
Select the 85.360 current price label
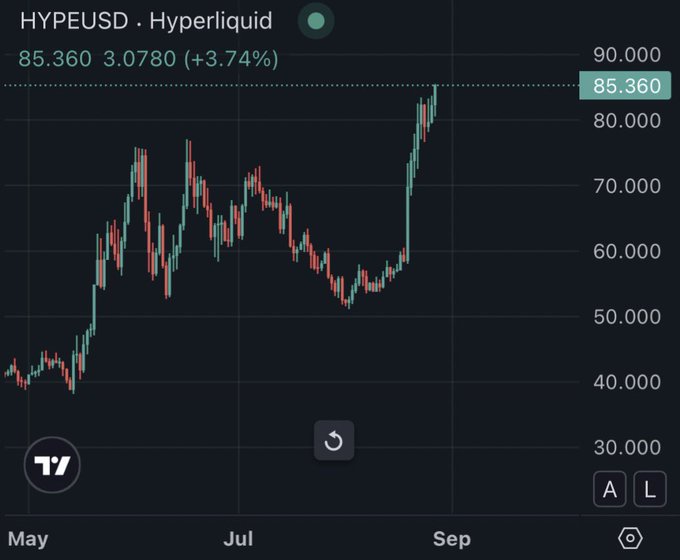(x=625, y=85)
